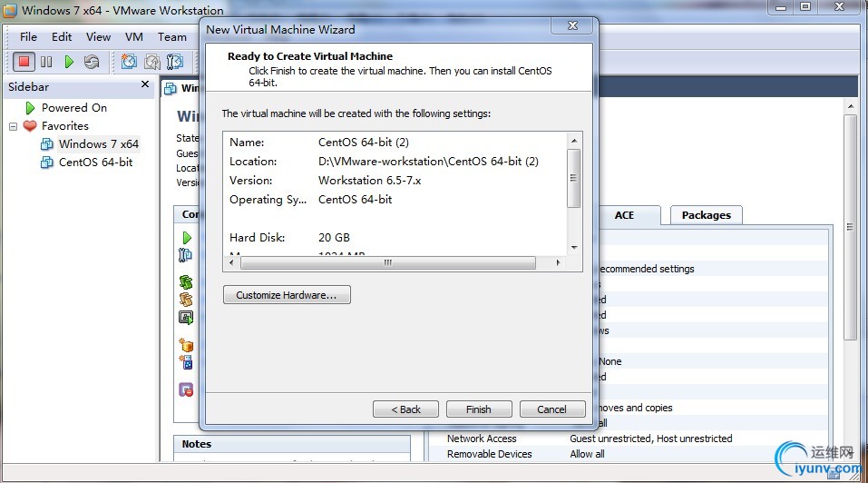Click the green upgrade icon in Commands panel
Screen dimensions: 868x483
(x=186, y=282)
